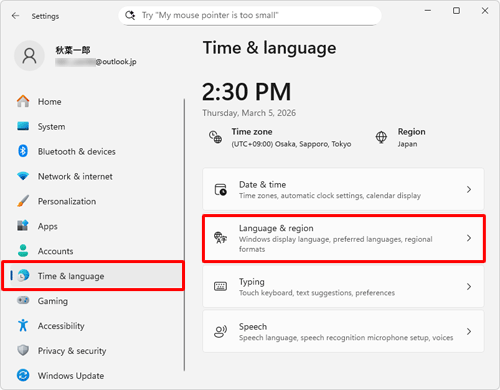Image resolution: width=500 pixels, height=390 pixels.
Task: Click the Personalization paintbrush icon
Action: click(x=23, y=201)
